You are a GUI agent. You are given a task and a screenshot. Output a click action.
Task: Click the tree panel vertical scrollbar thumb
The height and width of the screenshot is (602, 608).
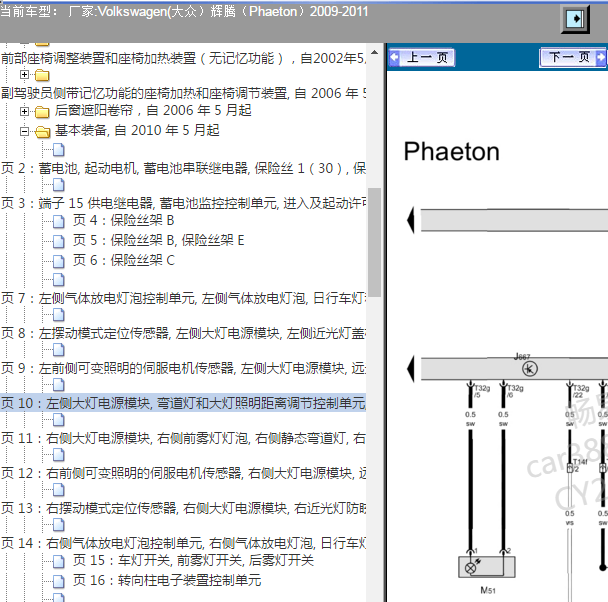[374, 242]
